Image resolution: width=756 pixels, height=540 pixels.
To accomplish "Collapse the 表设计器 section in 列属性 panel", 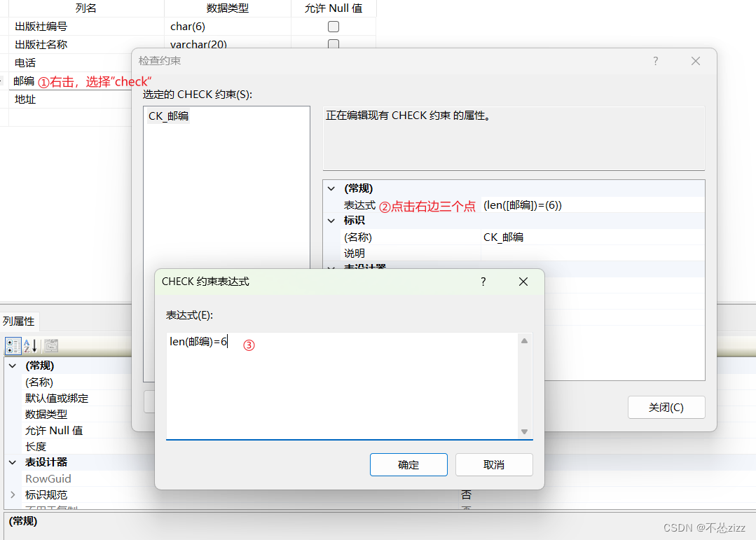I will click(x=11, y=462).
